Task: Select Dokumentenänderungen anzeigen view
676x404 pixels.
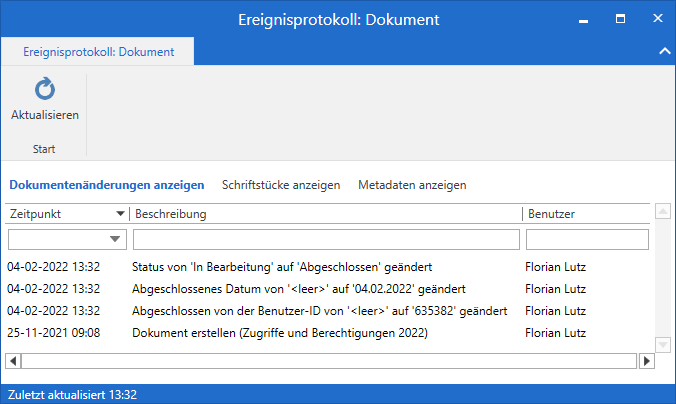Action: coord(107,185)
